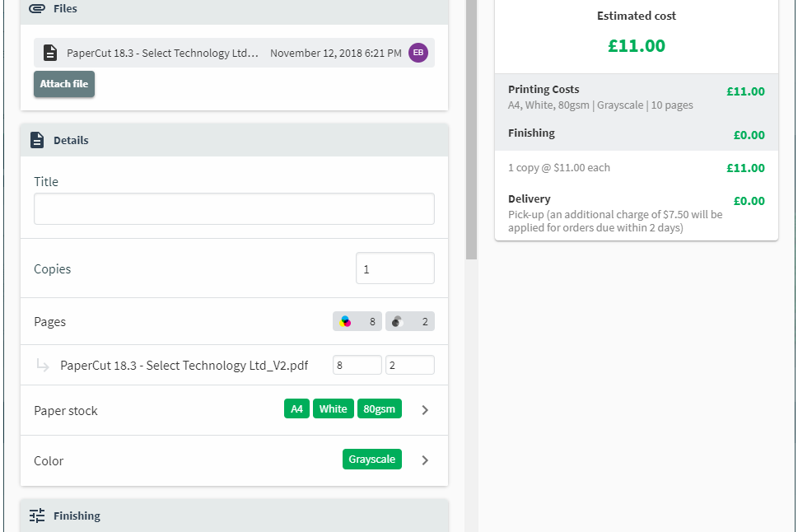Click the Details section document icon

37,140
